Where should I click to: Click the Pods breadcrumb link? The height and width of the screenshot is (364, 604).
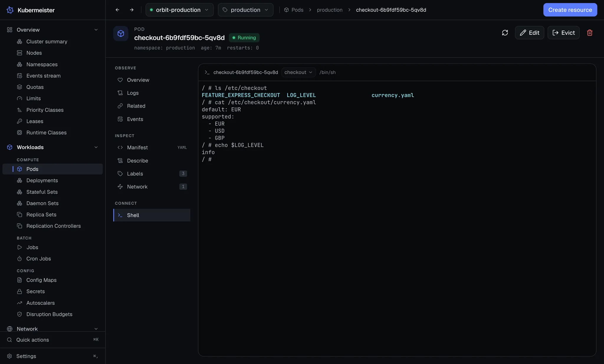(x=294, y=10)
